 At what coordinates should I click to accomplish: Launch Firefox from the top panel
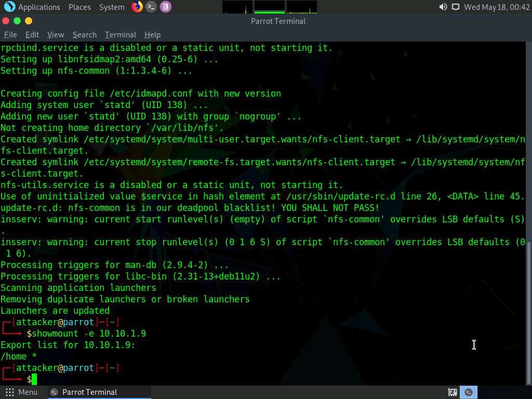[137, 7]
